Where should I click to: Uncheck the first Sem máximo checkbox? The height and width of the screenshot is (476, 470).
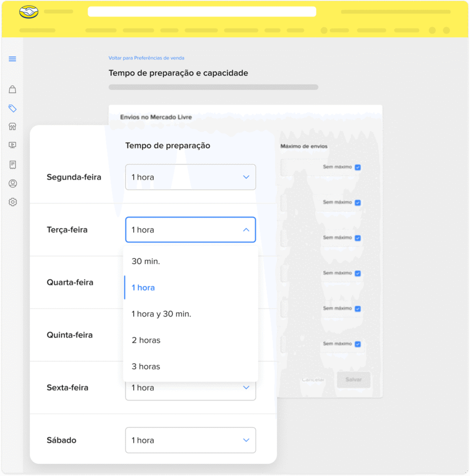point(358,167)
